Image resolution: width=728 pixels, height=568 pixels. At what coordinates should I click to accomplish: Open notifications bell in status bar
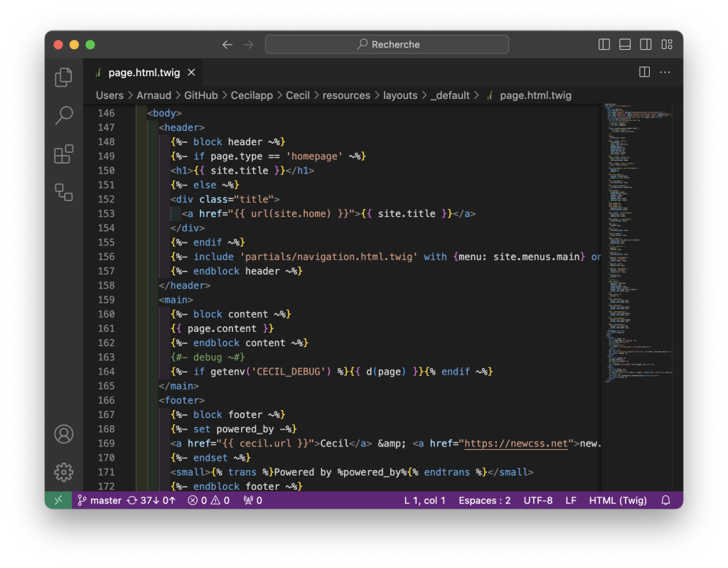pyautogui.click(x=665, y=500)
